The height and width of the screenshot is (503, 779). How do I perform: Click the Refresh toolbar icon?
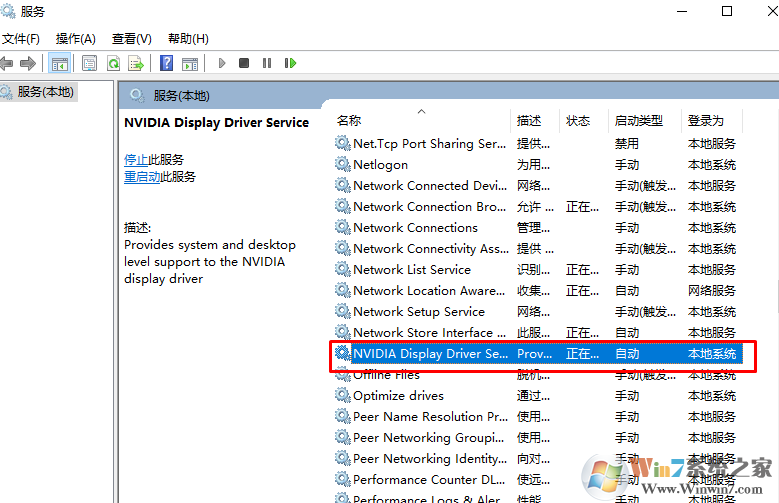(x=113, y=63)
